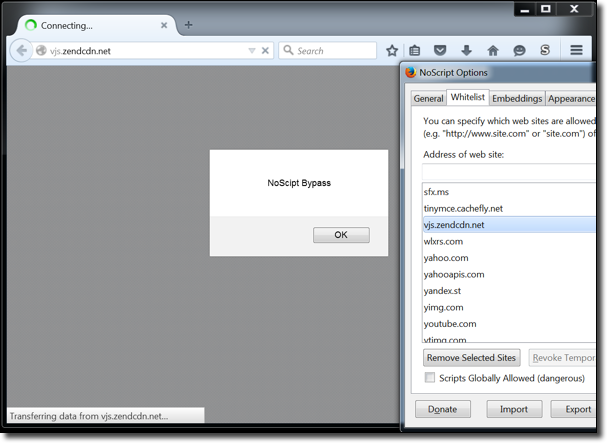Image resolution: width=607 pixels, height=443 pixels.
Task: Dismiss the NoScipt Bypass alert with OK
Action: pos(341,235)
